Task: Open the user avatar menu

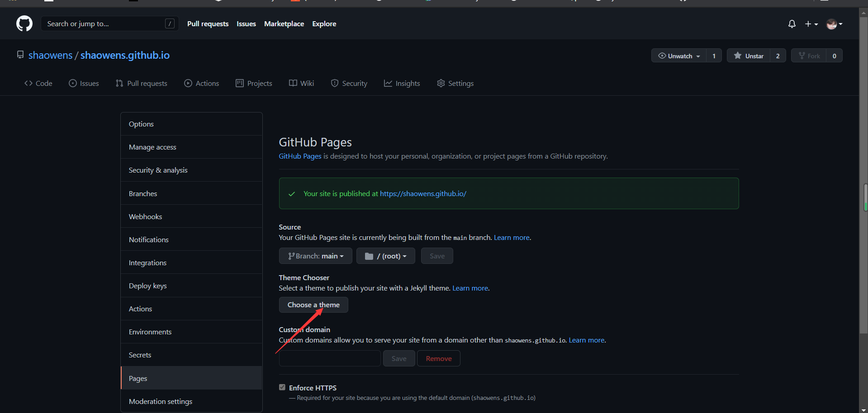Action: (x=834, y=24)
